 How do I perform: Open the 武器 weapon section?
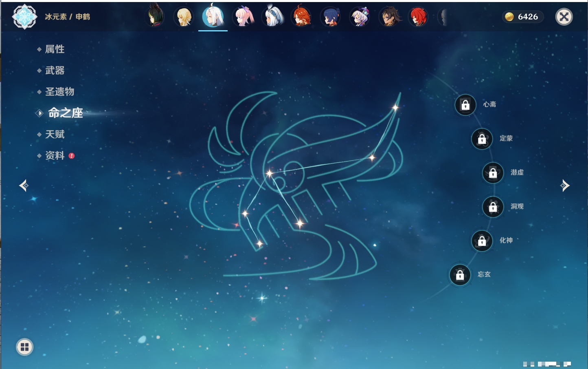coord(55,71)
